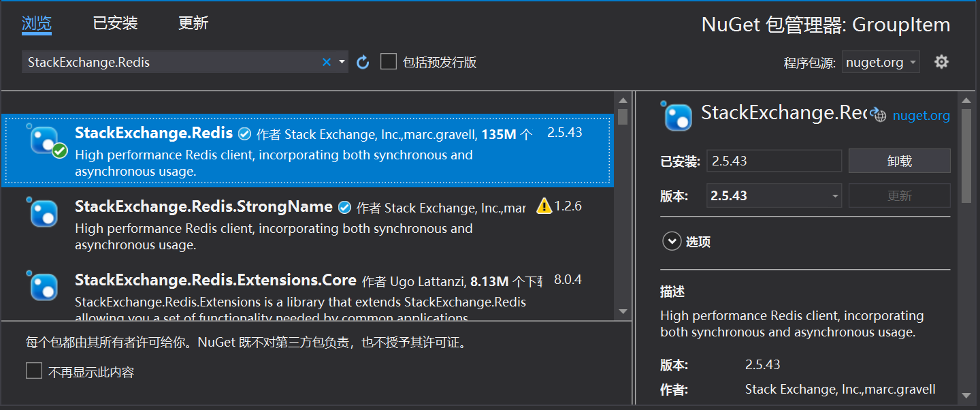Screen dimensions: 980x410
Task: Expand the 选项 options section
Action: point(672,242)
